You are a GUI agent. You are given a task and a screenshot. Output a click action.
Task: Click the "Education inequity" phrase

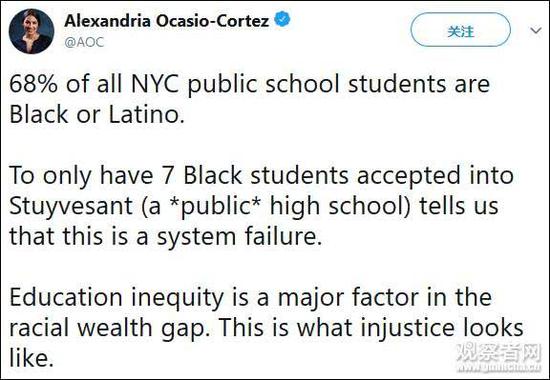coord(116,298)
